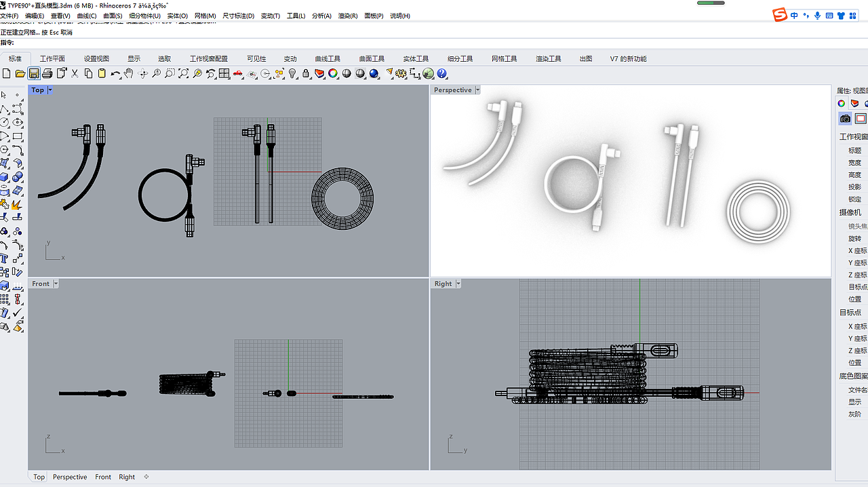
Task: Select the Explode tool in the left sidebar
Action: click(x=16, y=203)
